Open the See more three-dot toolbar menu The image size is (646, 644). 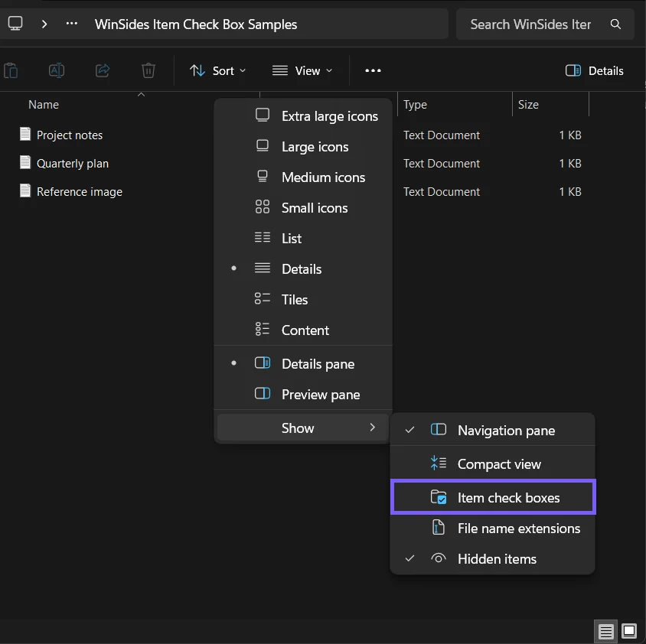pos(373,71)
